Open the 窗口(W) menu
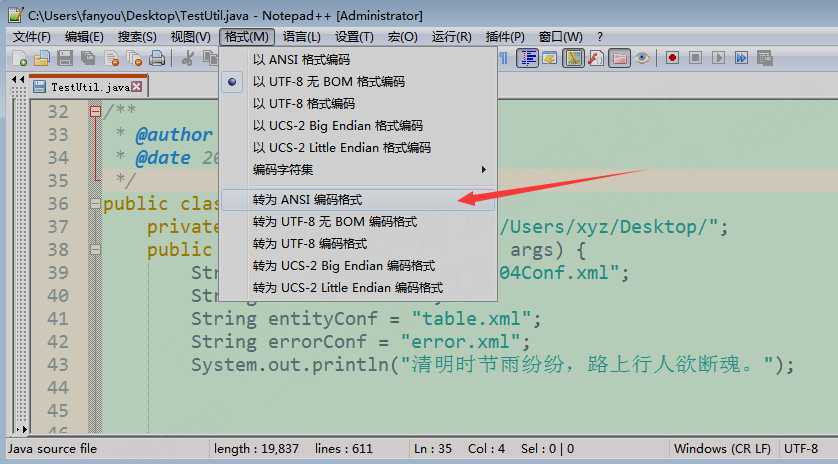The width and height of the screenshot is (838, 464). pyautogui.click(x=561, y=37)
